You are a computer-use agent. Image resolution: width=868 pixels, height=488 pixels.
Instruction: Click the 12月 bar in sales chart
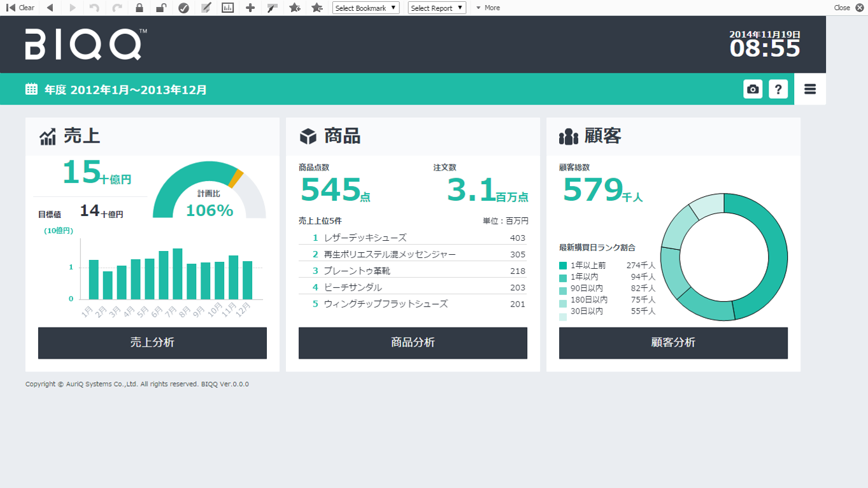pos(248,280)
